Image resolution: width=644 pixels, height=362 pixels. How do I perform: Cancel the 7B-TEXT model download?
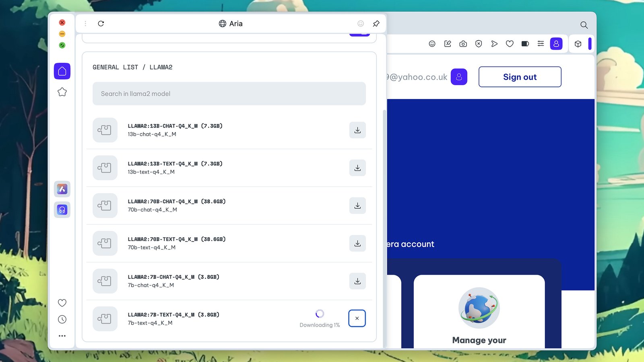coord(357,318)
